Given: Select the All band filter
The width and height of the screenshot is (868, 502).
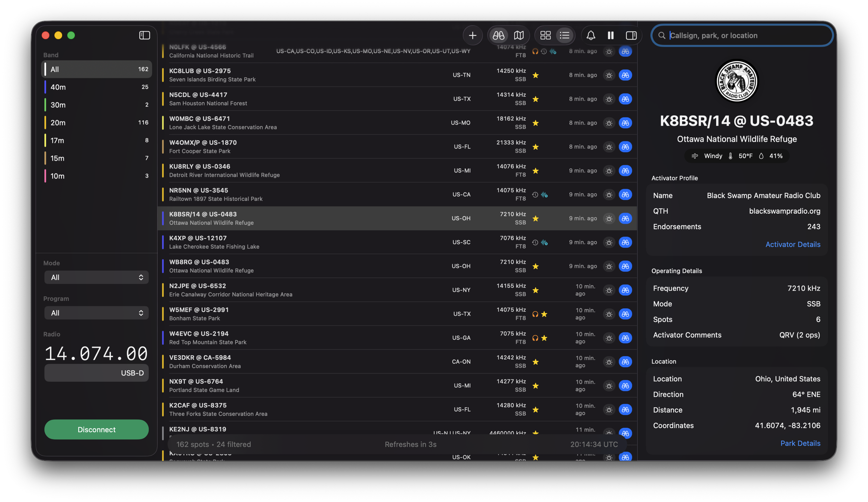Looking at the screenshot, I should [x=97, y=69].
